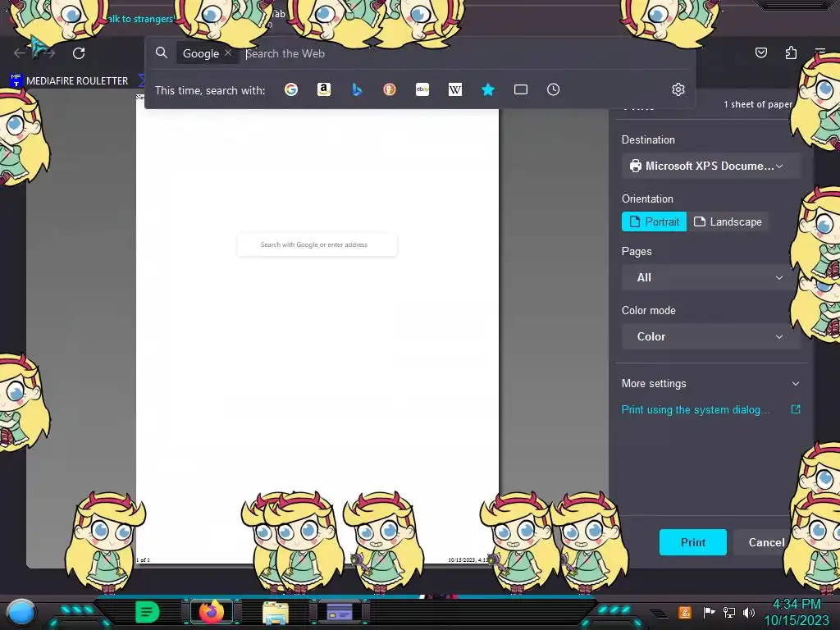Switch to the talk to strangers tab
The width and height of the screenshot is (840, 630).
[140, 19]
